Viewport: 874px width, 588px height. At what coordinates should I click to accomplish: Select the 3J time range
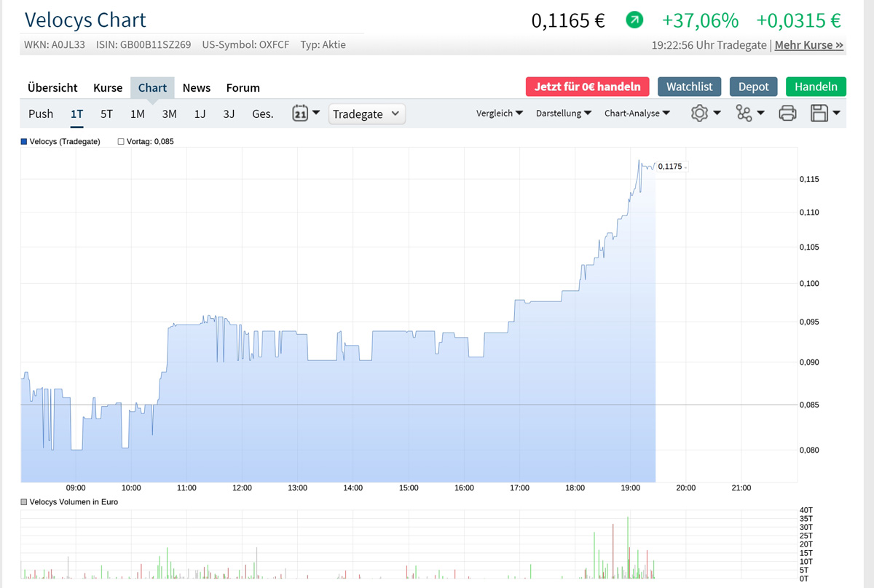click(229, 114)
